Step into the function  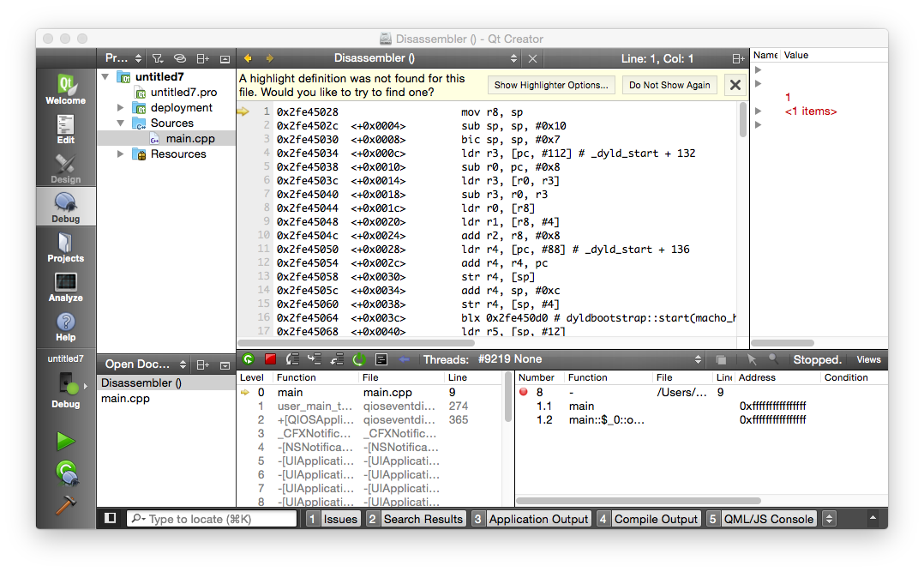pyautogui.click(x=314, y=359)
